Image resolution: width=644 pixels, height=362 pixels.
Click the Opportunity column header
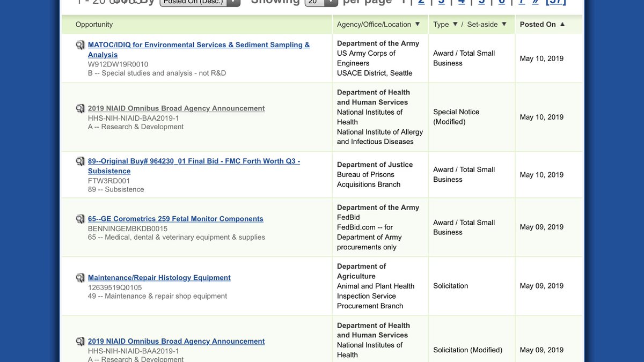point(94,25)
